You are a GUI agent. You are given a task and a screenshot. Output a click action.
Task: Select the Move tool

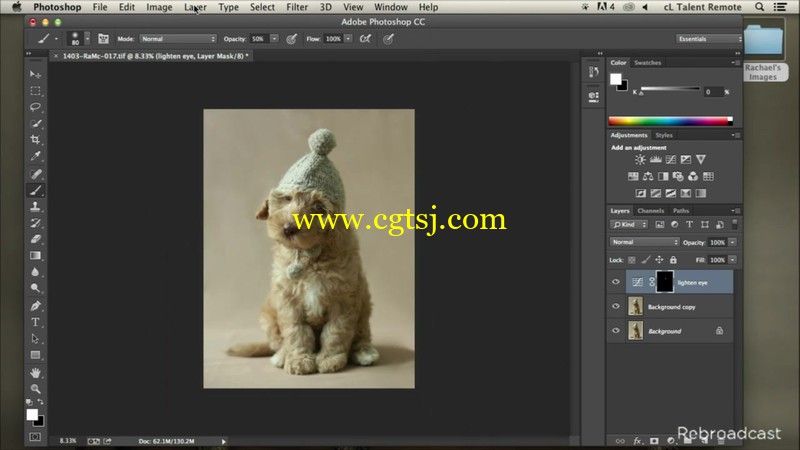35,74
